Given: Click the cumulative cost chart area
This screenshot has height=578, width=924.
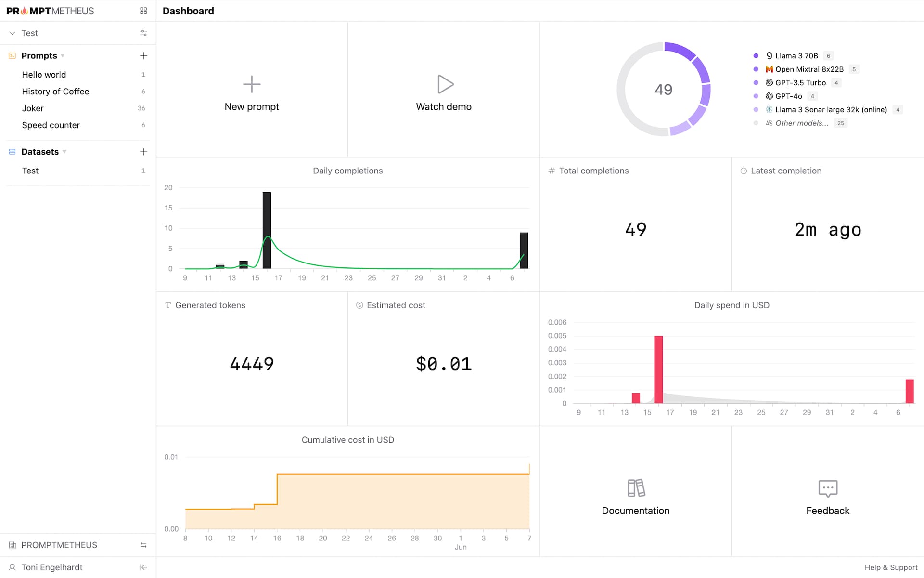Looking at the screenshot, I should point(346,491).
